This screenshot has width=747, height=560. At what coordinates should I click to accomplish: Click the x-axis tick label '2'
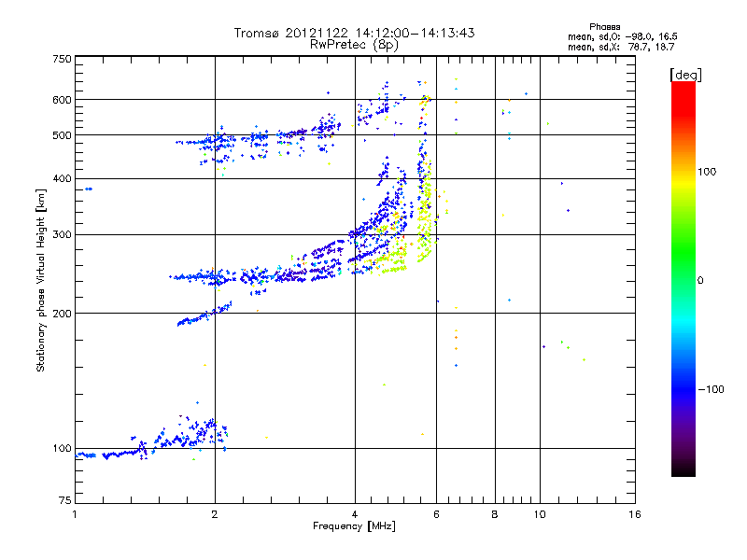pos(215,514)
